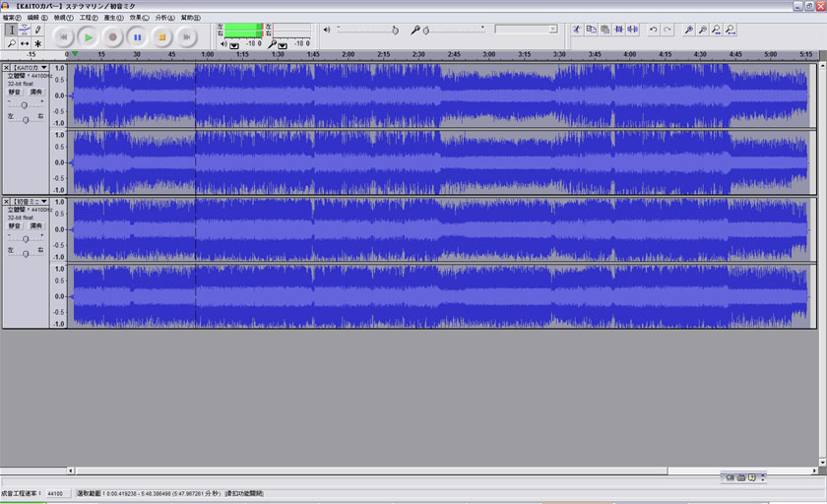
Task: Open the 檢視 (View) menu
Action: point(63,18)
